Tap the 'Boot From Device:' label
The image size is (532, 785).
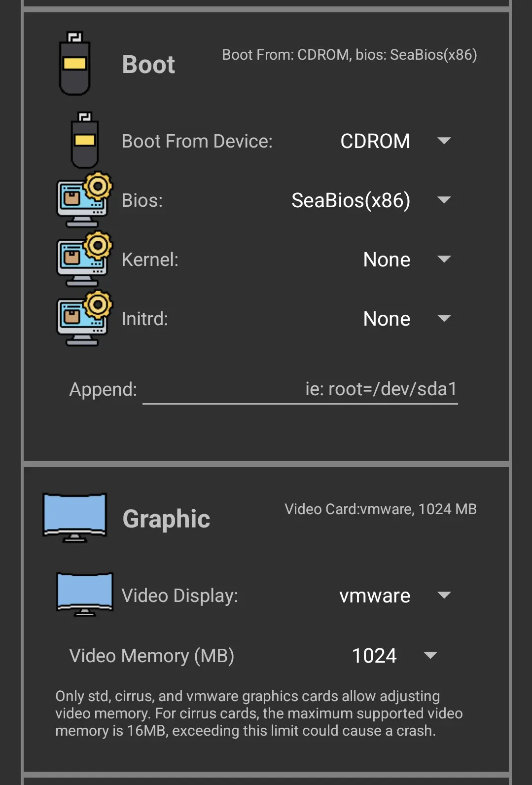197,141
